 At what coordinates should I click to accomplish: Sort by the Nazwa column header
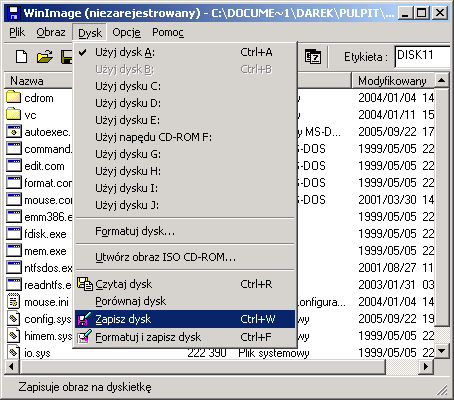[x=39, y=81]
